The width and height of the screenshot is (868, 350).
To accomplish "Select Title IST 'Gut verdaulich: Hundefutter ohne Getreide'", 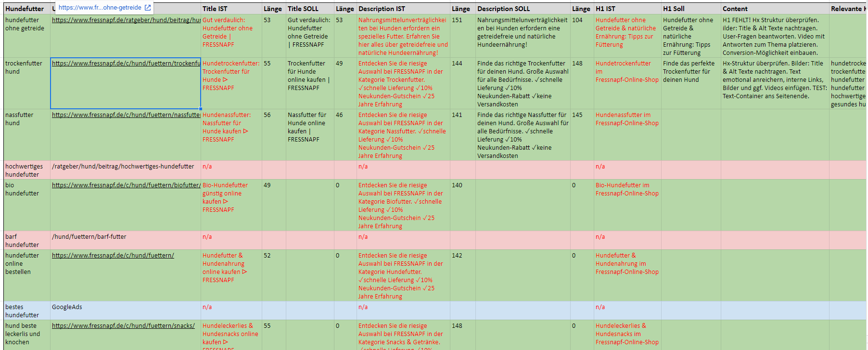I will pos(231,36).
